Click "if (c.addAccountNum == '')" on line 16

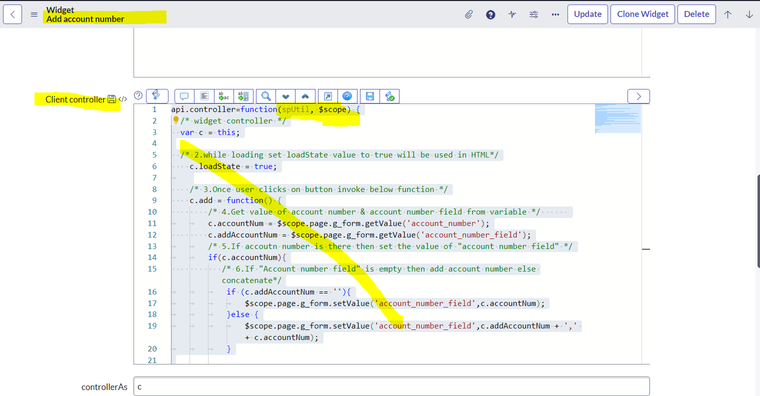289,292
